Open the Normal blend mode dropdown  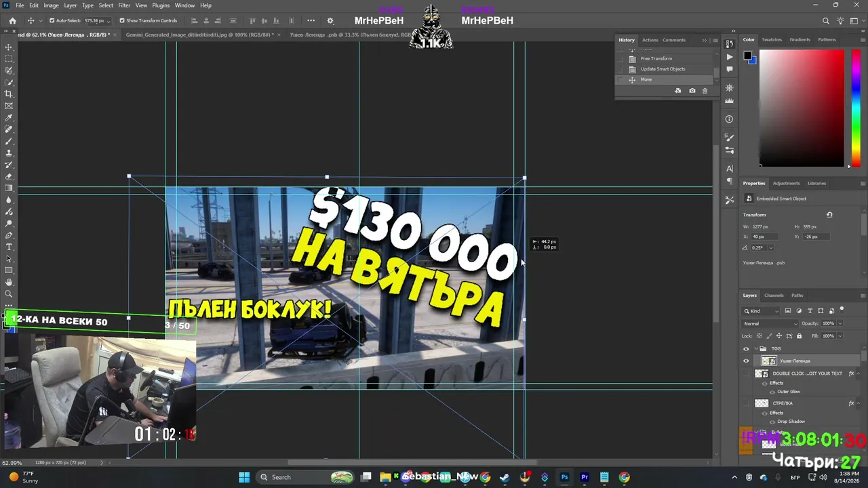(770, 323)
